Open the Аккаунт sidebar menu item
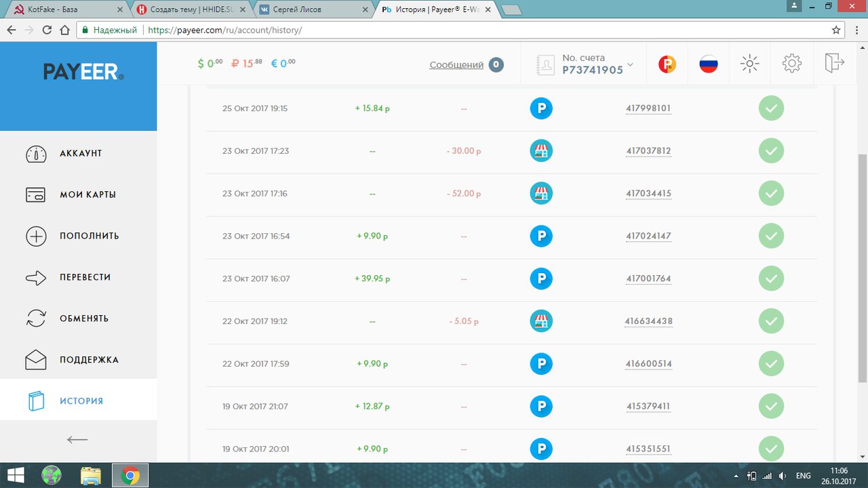This screenshot has width=868, height=488. [80, 154]
